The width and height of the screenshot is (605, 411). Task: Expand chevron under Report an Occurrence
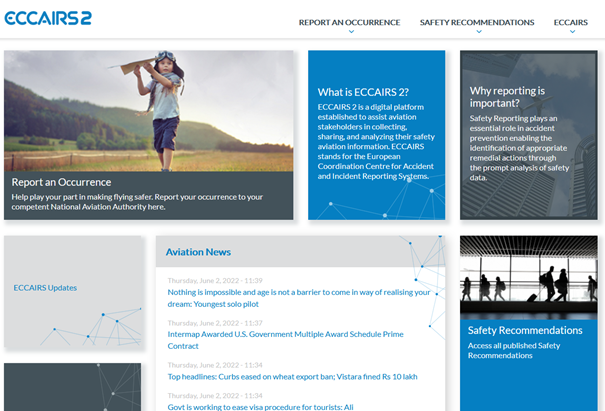point(351,32)
